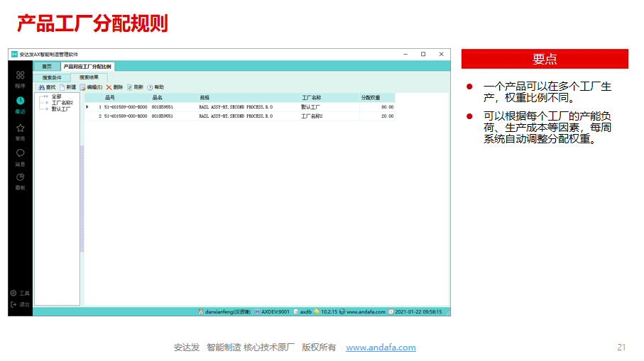Image resolution: width=644 pixels, height=361 pixels.
Task: Click the 帮助 (Help) question mark button
Action: click(155, 87)
